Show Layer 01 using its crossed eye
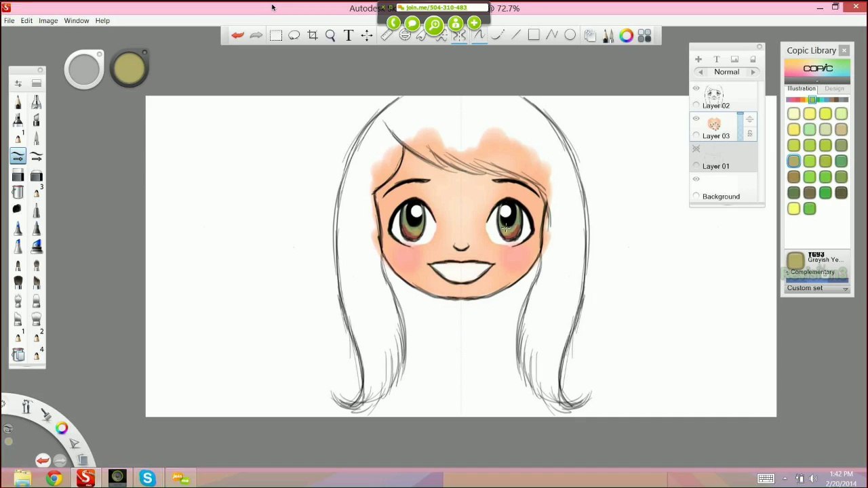Viewport: 868px width, 488px height. [696, 149]
